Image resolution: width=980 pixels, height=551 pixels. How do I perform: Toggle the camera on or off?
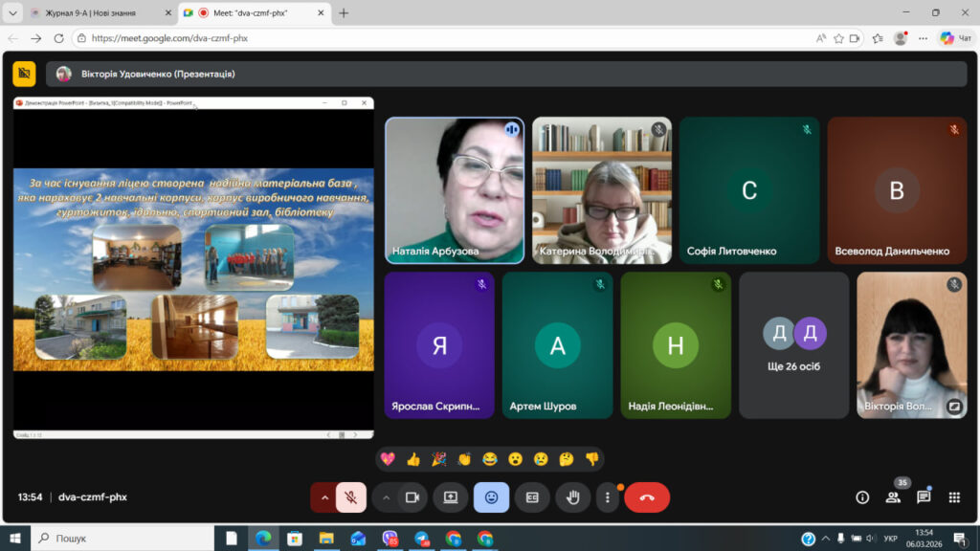pos(412,497)
